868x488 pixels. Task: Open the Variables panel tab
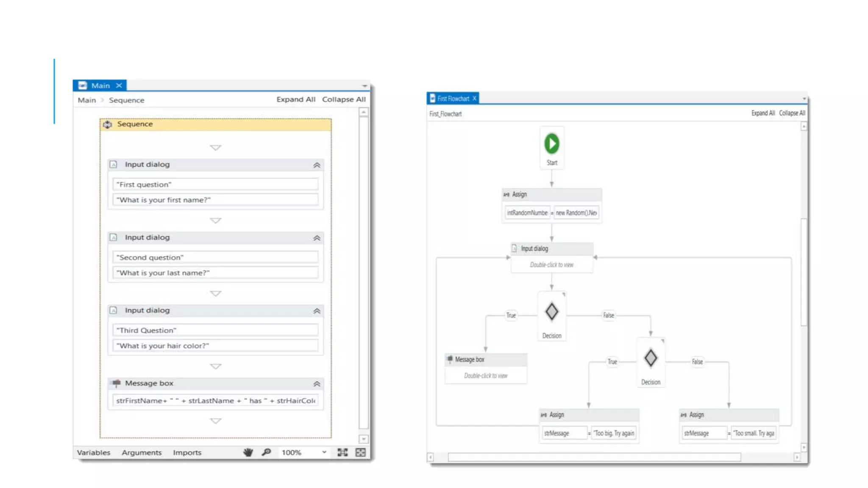pos(94,452)
